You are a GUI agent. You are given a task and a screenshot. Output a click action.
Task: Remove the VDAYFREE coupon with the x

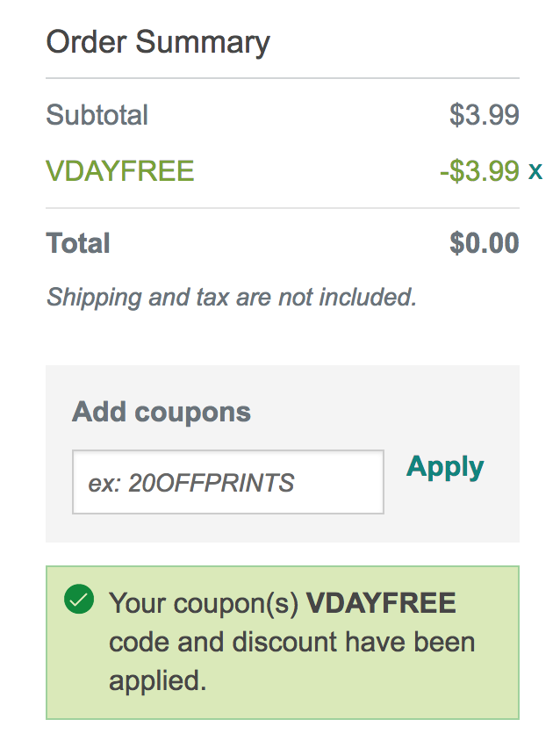(535, 171)
